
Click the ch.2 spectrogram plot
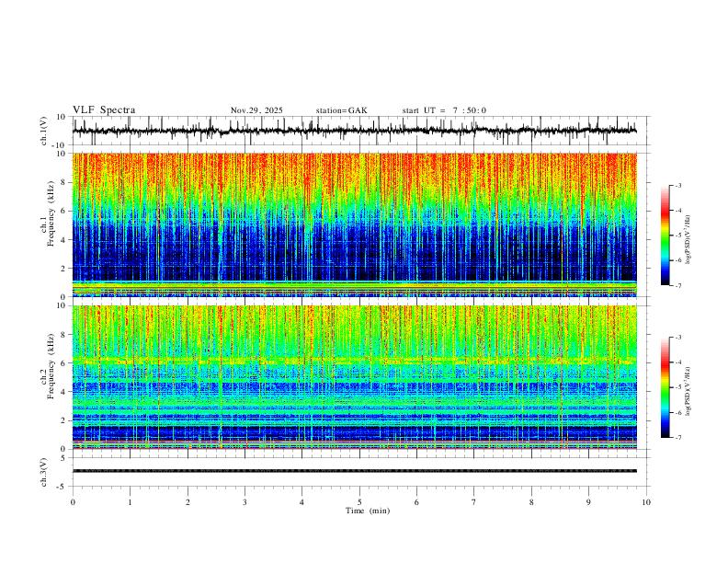(355, 377)
